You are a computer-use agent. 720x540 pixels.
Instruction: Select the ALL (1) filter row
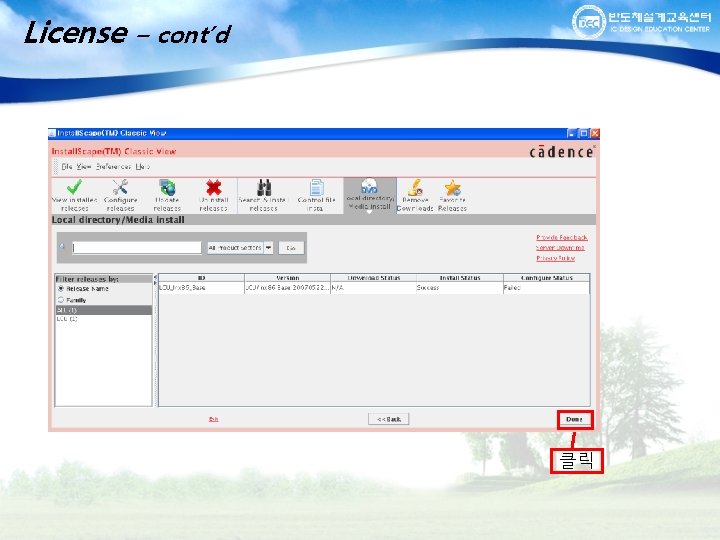point(103,310)
